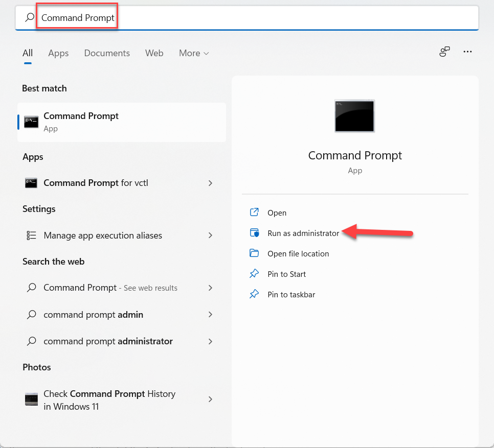Click the large Command Prompt preview icon

[x=354, y=116]
